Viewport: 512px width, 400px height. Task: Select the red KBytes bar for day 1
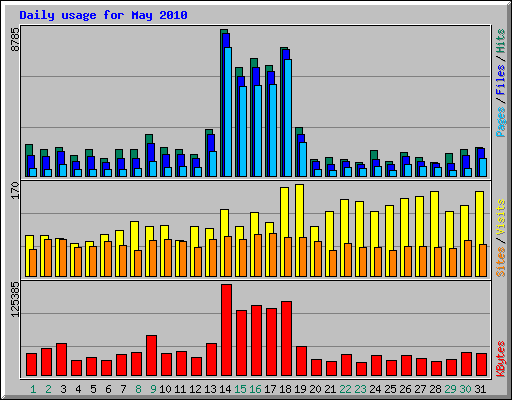(x=32, y=365)
